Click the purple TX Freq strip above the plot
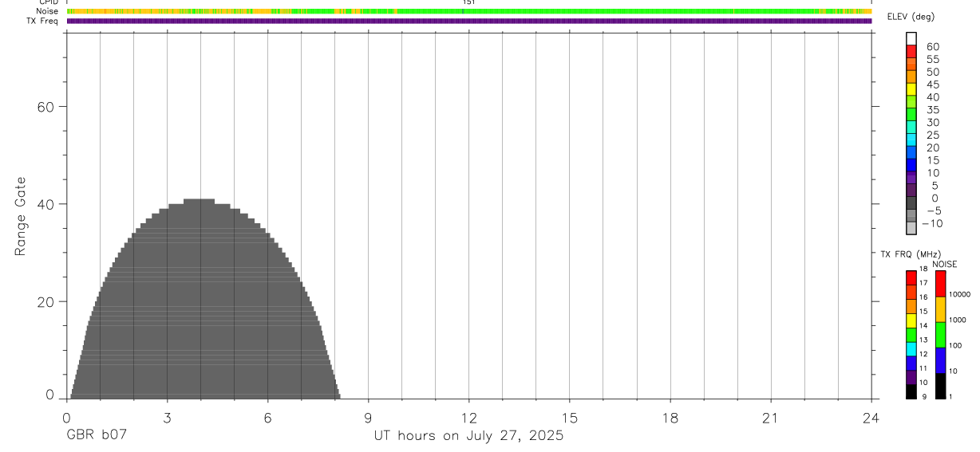The image size is (980, 452). 469,21
